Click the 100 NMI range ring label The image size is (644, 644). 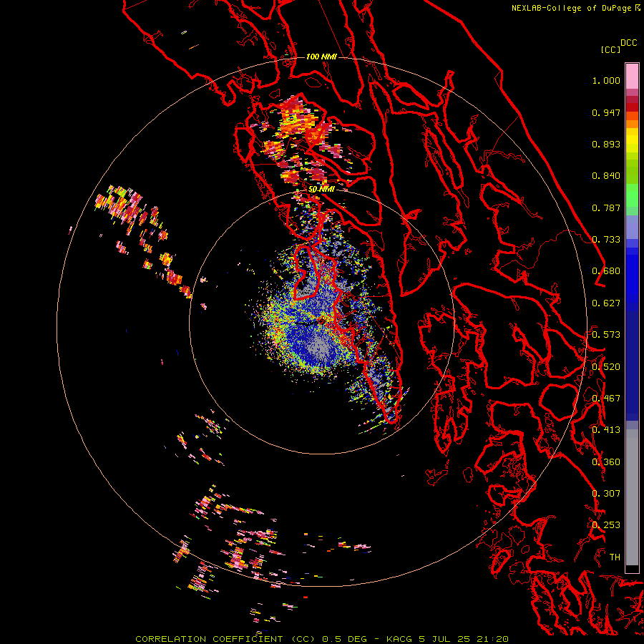coord(321,57)
